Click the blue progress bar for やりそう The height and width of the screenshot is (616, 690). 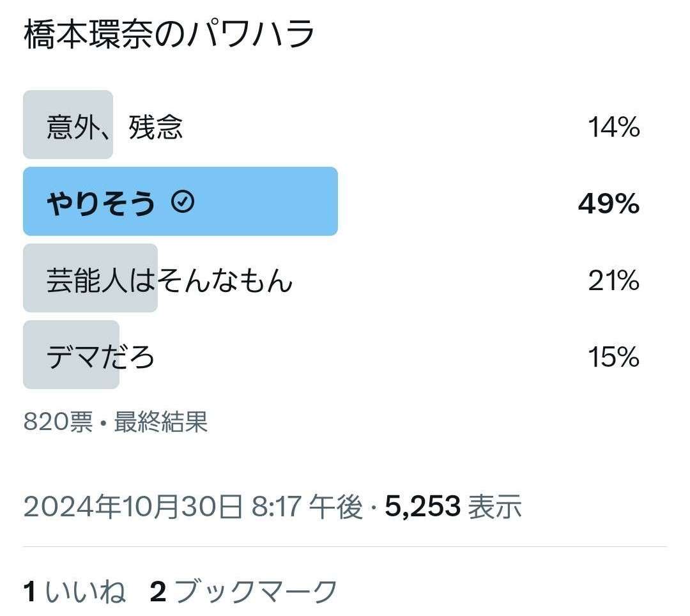(180, 201)
